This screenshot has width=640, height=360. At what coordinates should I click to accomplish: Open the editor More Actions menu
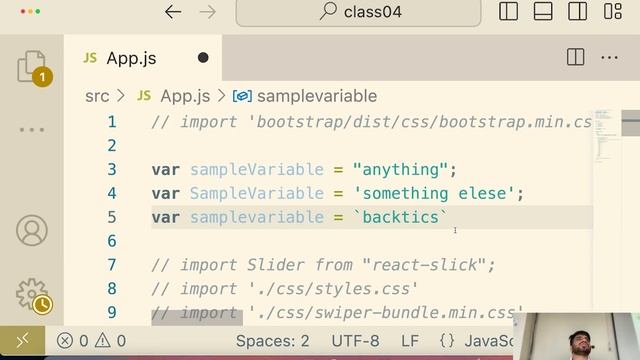pyautogui.click(x=609, y=58)
